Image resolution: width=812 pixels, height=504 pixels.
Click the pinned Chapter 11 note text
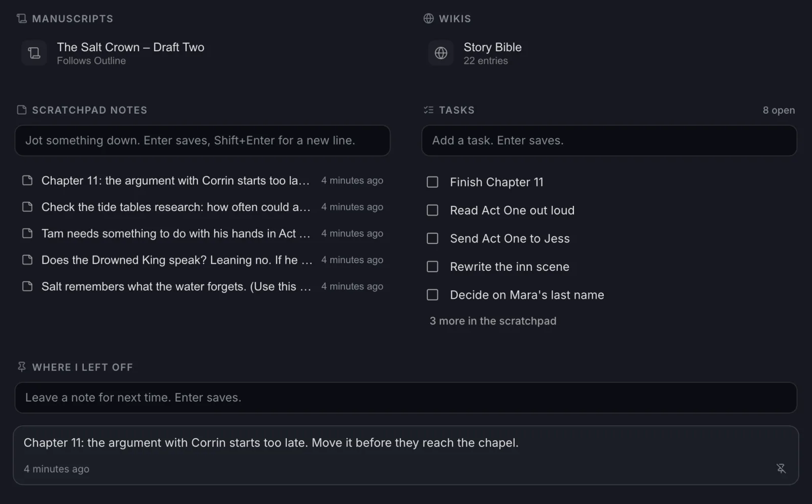[271, 443]
